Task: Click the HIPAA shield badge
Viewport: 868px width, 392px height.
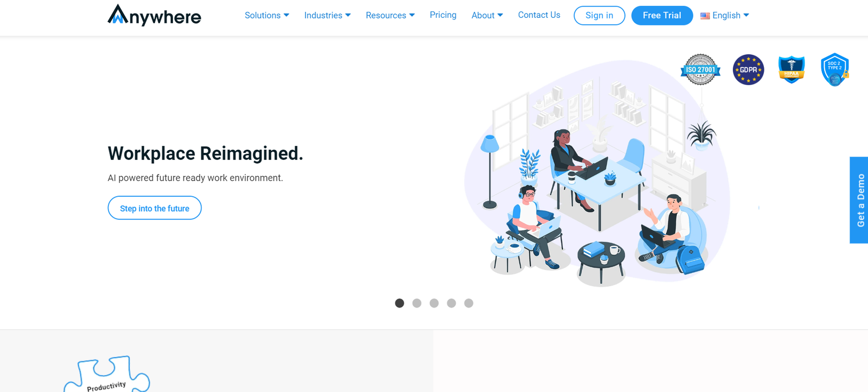Action: (x=792, y=69)
